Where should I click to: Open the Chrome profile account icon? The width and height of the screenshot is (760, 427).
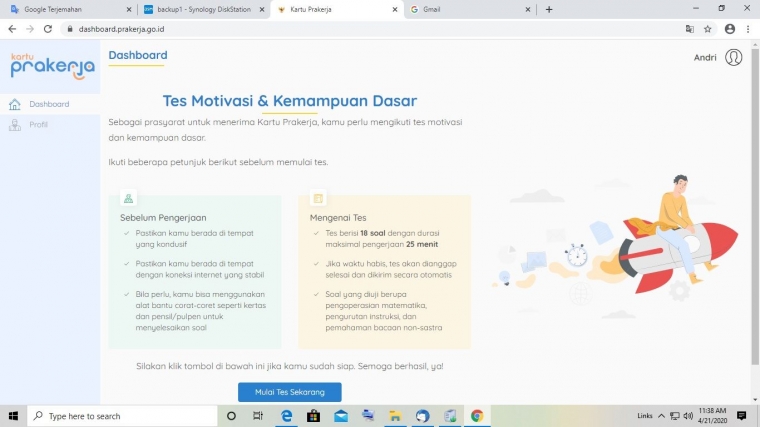(x=729, y=29)
